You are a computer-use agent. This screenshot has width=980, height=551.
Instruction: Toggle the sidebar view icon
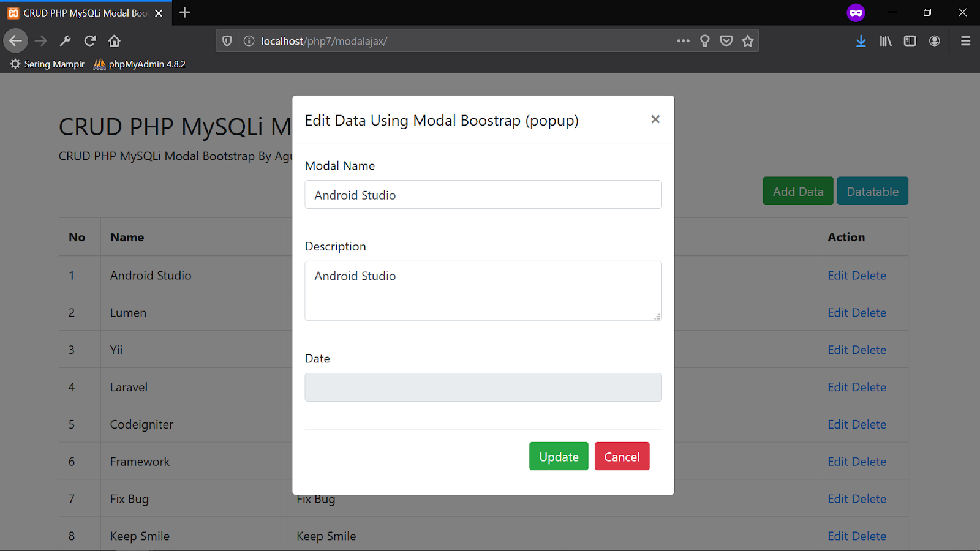pyautogui.click(x=910, y=41)
